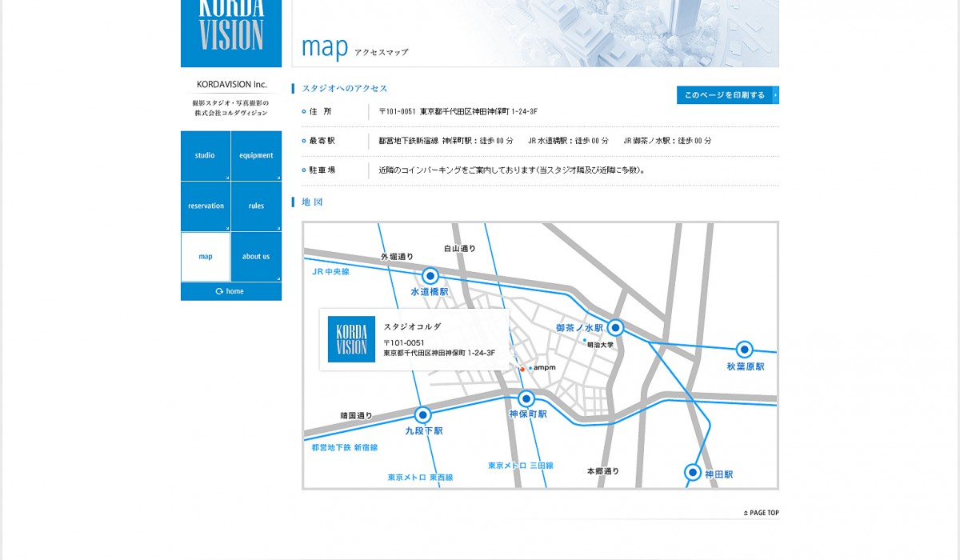The height and width of the screenshot is (560, 960).
Task: Click the KORDAVISION Inc. text under logo
Action: click(x=231, y=85)
